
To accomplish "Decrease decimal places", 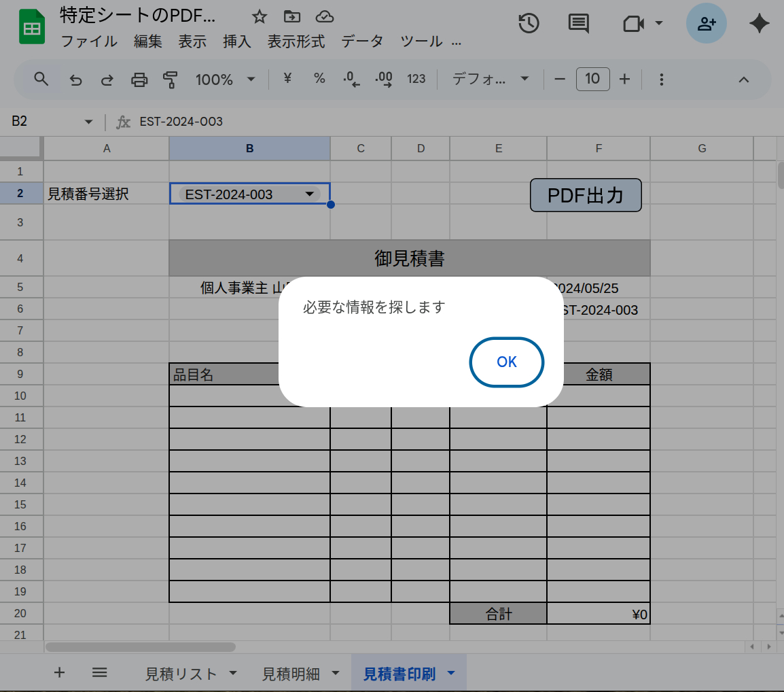I will coord(351,79).
